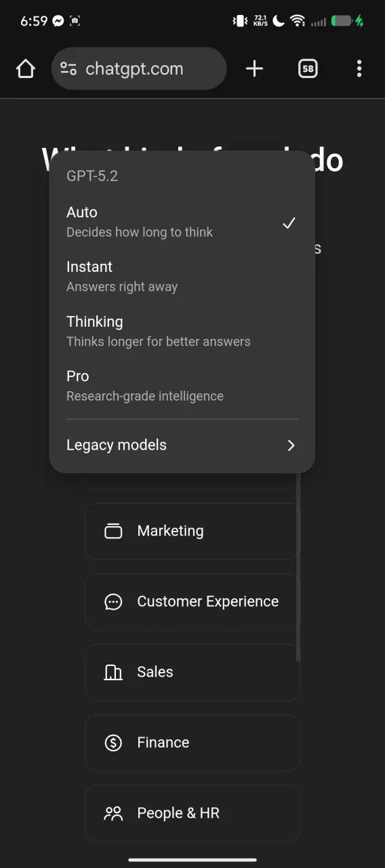
Task: Choose the Finance category button
Action: tap(192, 743)
